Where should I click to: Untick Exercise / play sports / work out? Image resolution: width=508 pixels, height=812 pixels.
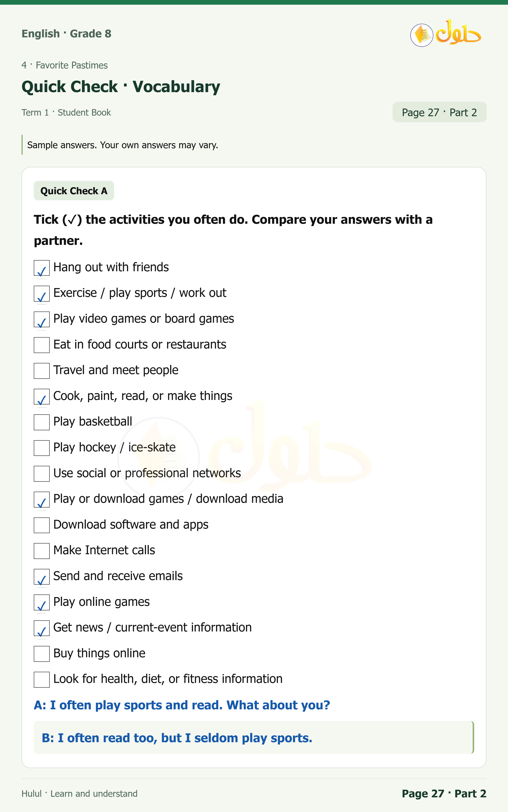(x=42, y=294)
